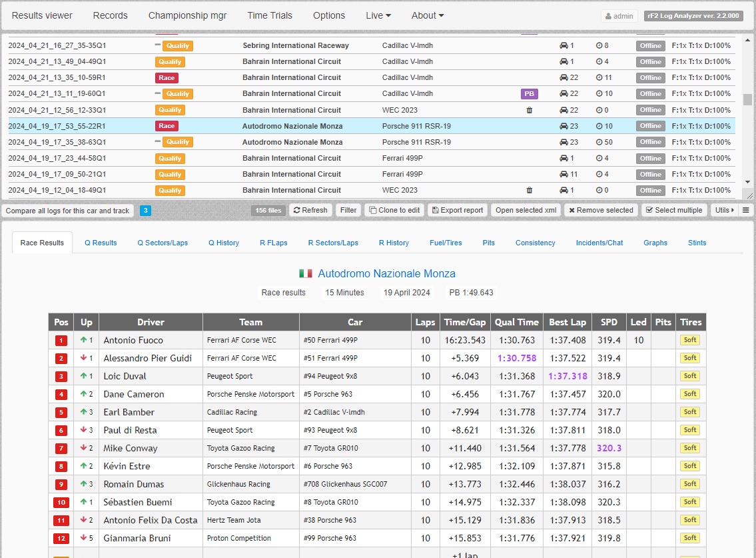This screenshot has width=756, height=558.
Task: Open the Options page
Action: pos(329,15)
